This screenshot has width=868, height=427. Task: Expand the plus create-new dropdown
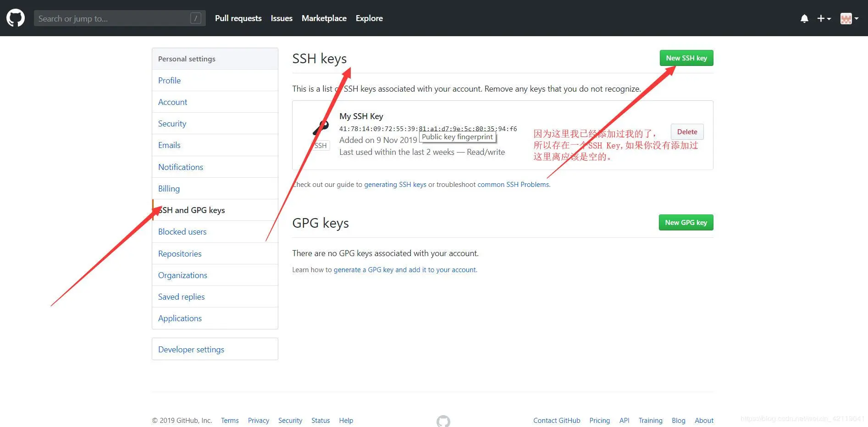pyautogui.click(x=824, y=18)
